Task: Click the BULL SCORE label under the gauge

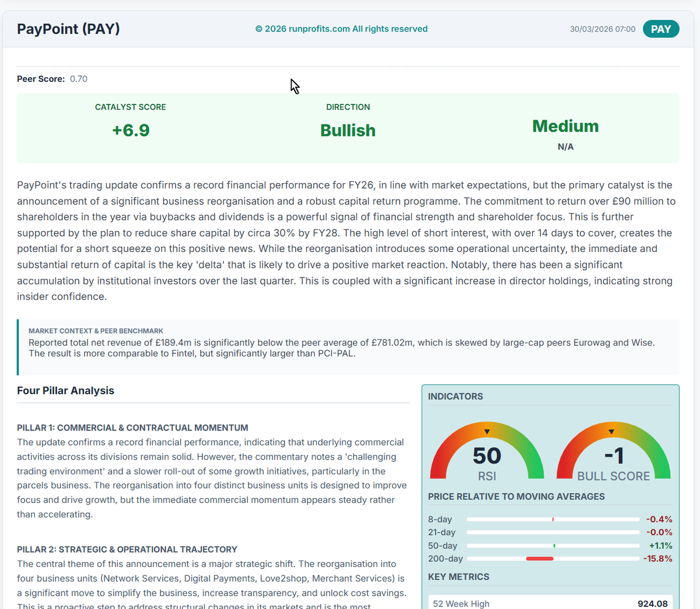Action: coord(614,476)
